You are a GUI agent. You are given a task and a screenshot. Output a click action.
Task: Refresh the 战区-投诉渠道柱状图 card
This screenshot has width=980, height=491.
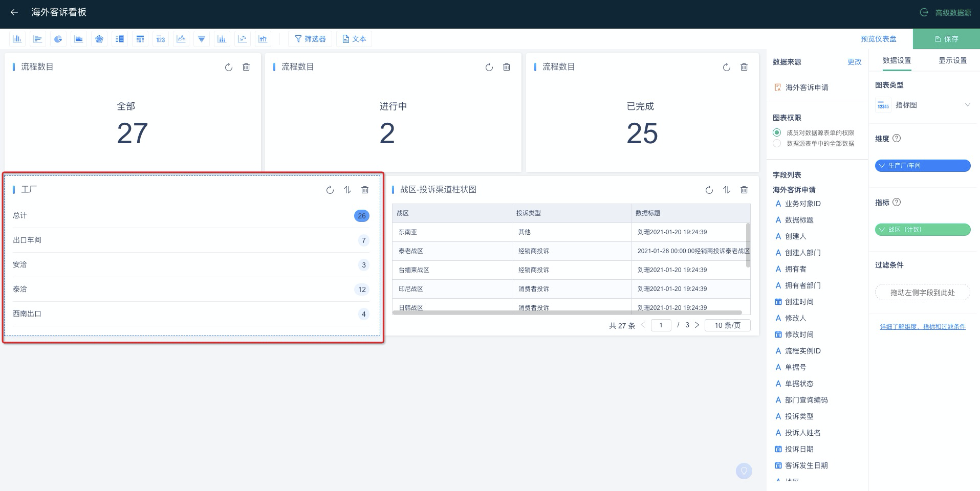tap(709, 190)
